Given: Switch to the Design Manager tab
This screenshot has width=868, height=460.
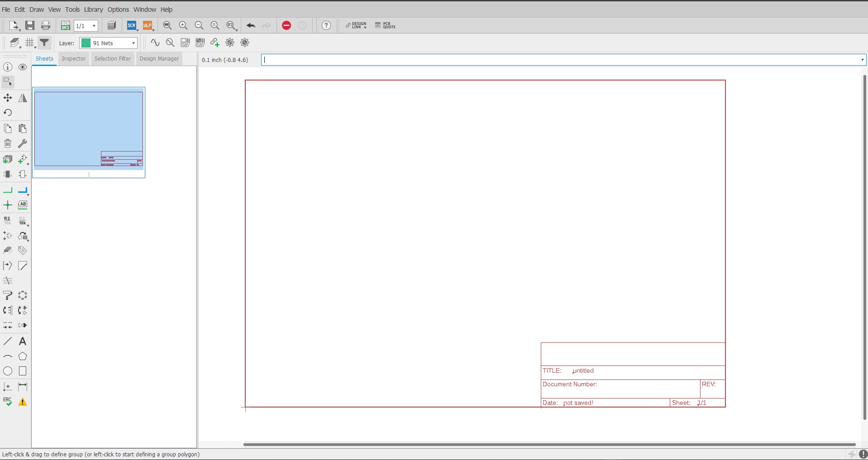Looking at the screenshot, I should (x=159, y=59).
